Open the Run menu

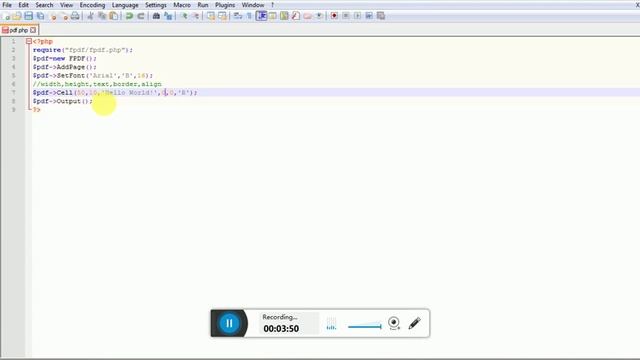203,5
